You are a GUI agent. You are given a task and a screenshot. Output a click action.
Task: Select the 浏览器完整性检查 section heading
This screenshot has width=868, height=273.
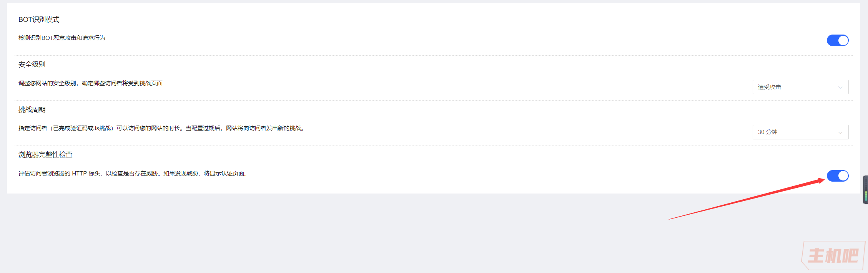coord(45,155)
